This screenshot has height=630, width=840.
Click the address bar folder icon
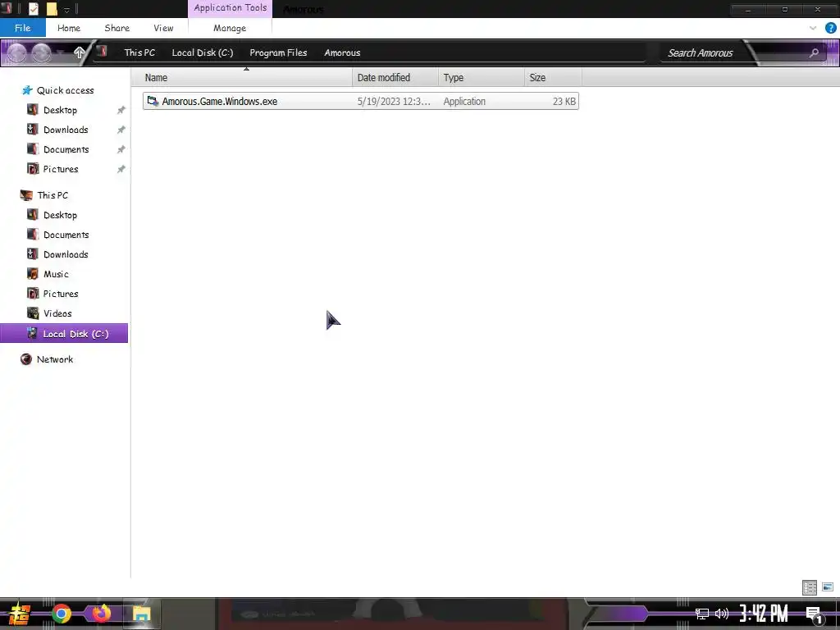102,52
